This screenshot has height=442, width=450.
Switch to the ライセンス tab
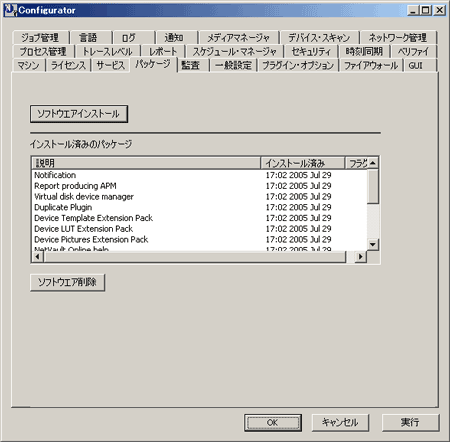69,65
